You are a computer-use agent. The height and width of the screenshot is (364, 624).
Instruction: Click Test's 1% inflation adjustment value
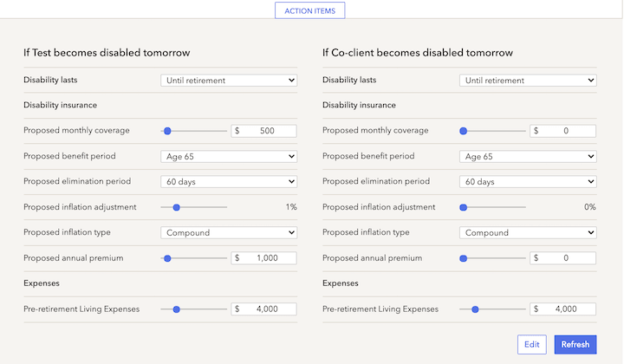(x=291, y=207)
